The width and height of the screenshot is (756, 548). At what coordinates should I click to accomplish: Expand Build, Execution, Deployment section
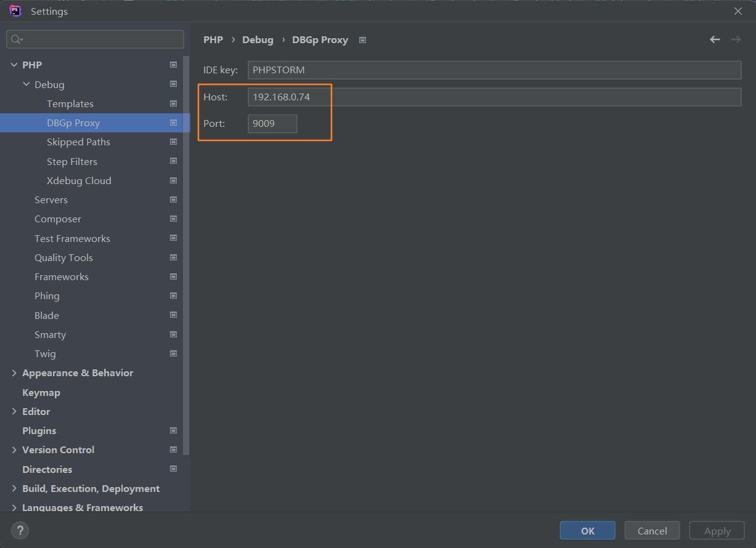14,488
